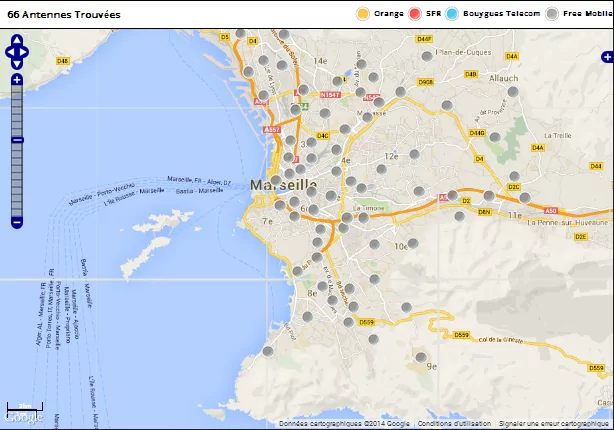The image size is (614, 430).
Task: Pan the map down with arrow control
Action: [x=16, y=62]
